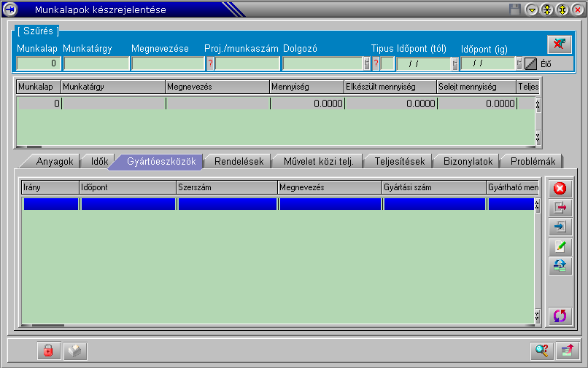Click the red question mark beside Proj./munkaszám
Screen dimensions: 588x368
[210, 63]
